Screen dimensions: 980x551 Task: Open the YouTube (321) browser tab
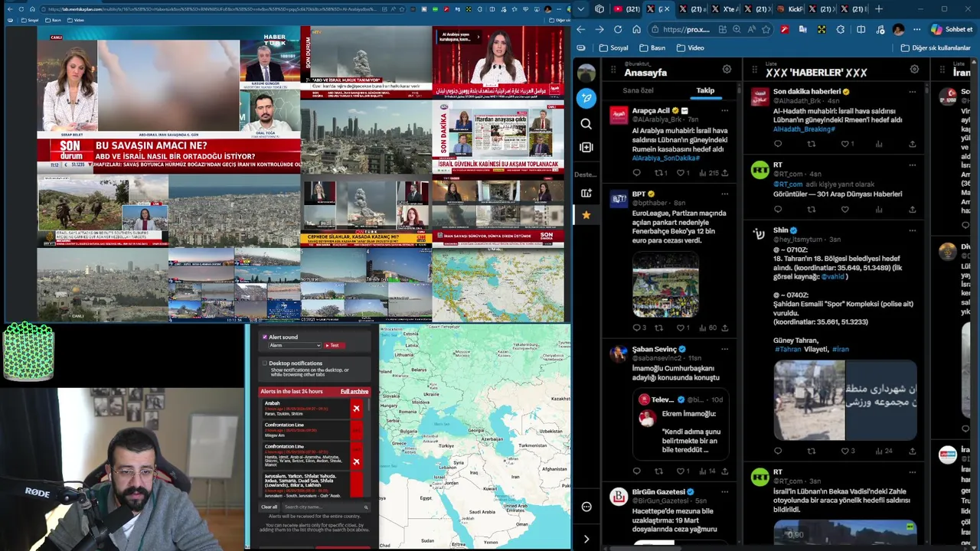click(627, 9)
